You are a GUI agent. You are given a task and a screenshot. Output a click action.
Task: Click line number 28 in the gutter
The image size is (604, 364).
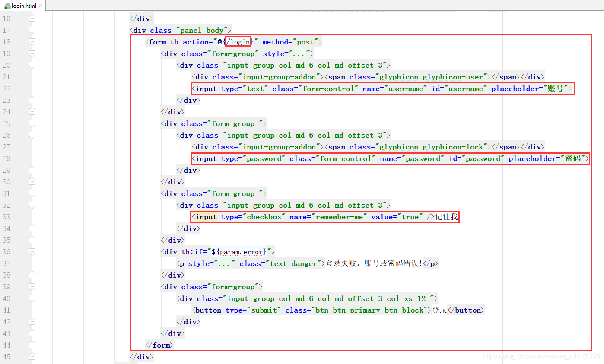point(6,158)
